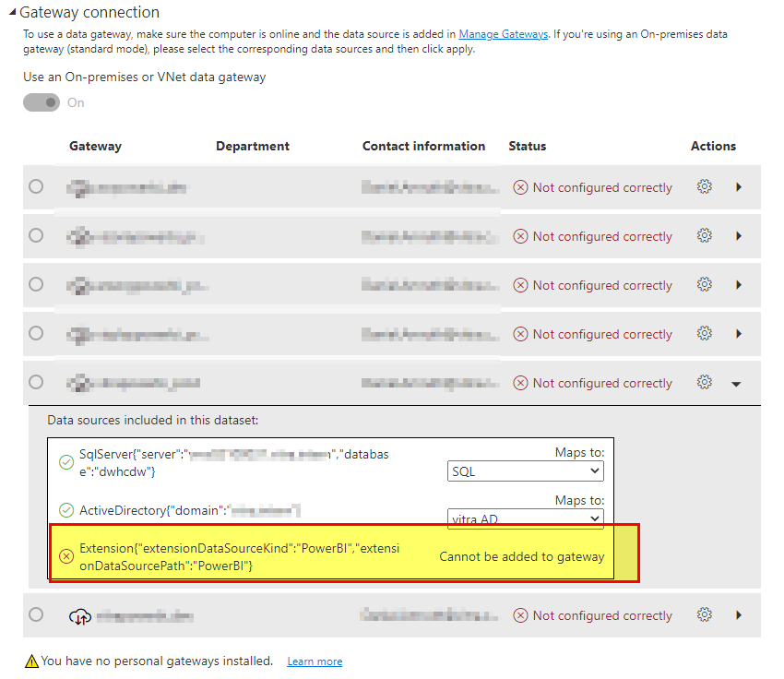Expand the third gateway row's details arrow

pos(739,285)
